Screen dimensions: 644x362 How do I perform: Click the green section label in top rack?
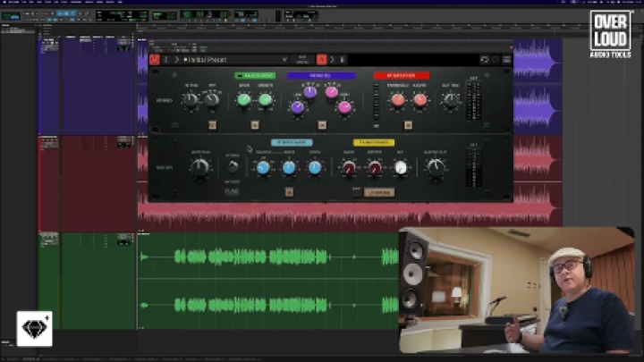tap(255, 75)
